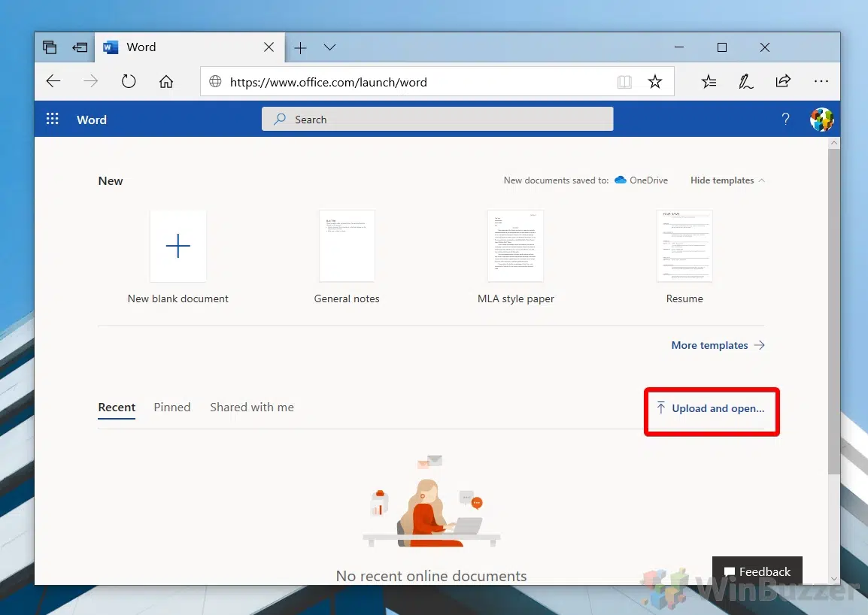Refresh the current page
868x615 pixels.
click(129, 81)
